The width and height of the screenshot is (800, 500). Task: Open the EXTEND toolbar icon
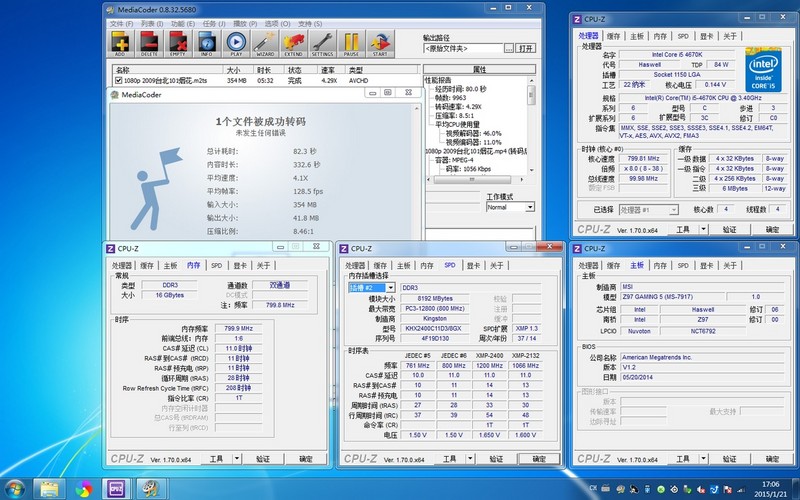point(293,44)
